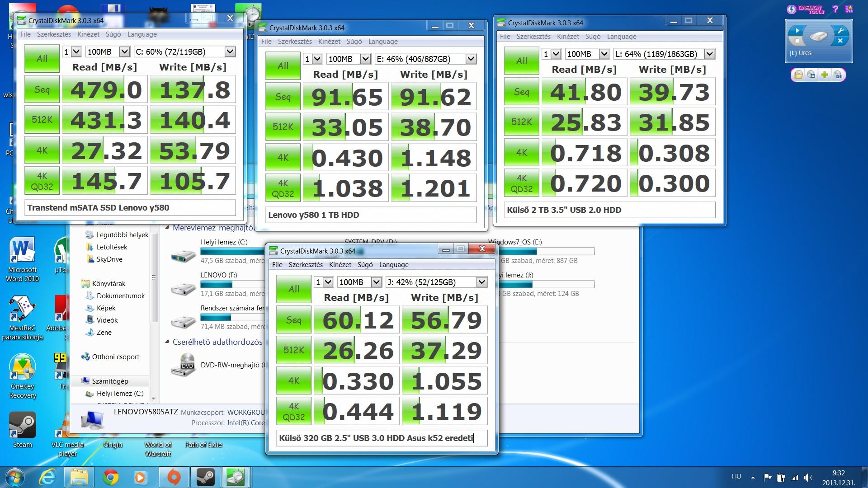Open the 100MB test size dropdown in C: window
This screenshot has height=488, width=868.
pyautogui.click(x=108, y=52)
